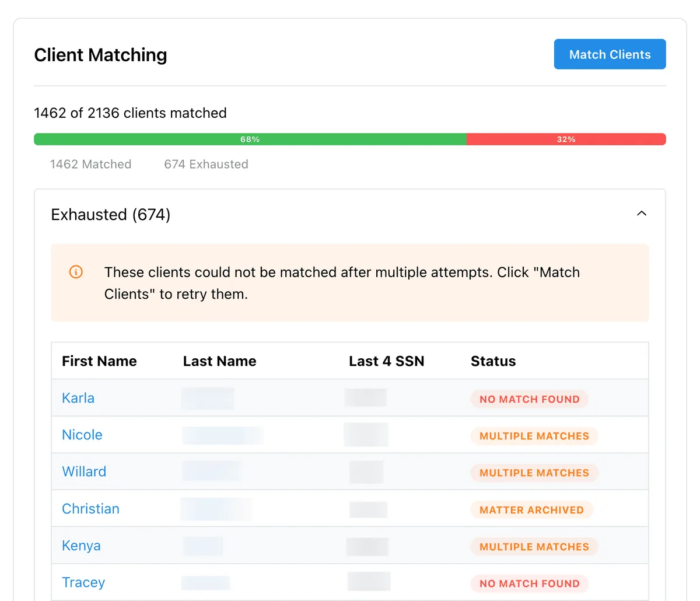Click the MATTER ARCHIVED badge for Christian

click(531, 509)
